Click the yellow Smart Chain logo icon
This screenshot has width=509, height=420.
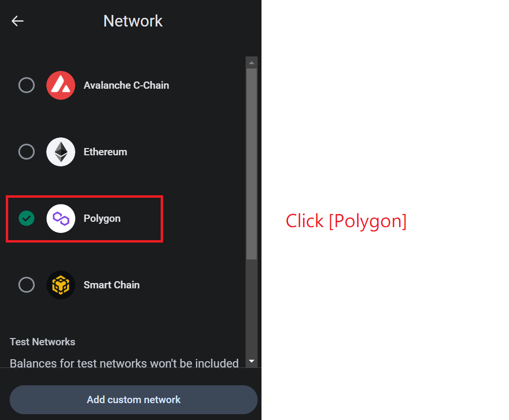[x=61, y=285]
